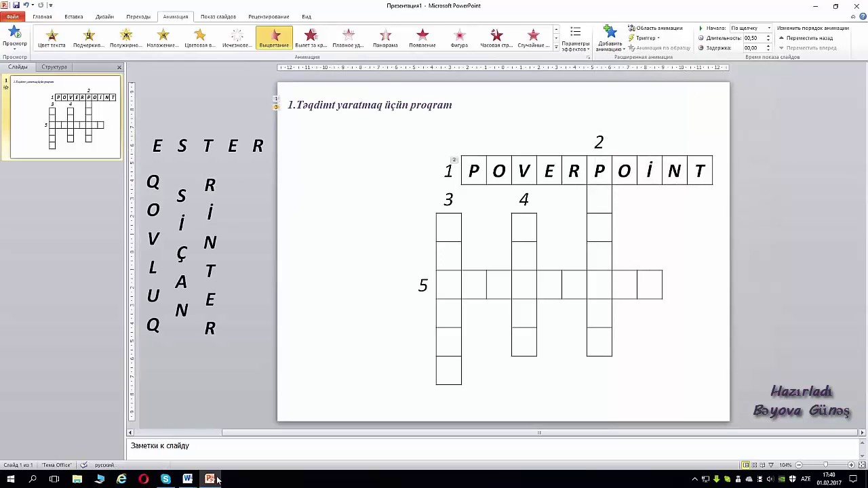Click the Просмотр animation preview icon
Image resolution: width=868 pixels, height=488 pixels.
tap(14, 33)
